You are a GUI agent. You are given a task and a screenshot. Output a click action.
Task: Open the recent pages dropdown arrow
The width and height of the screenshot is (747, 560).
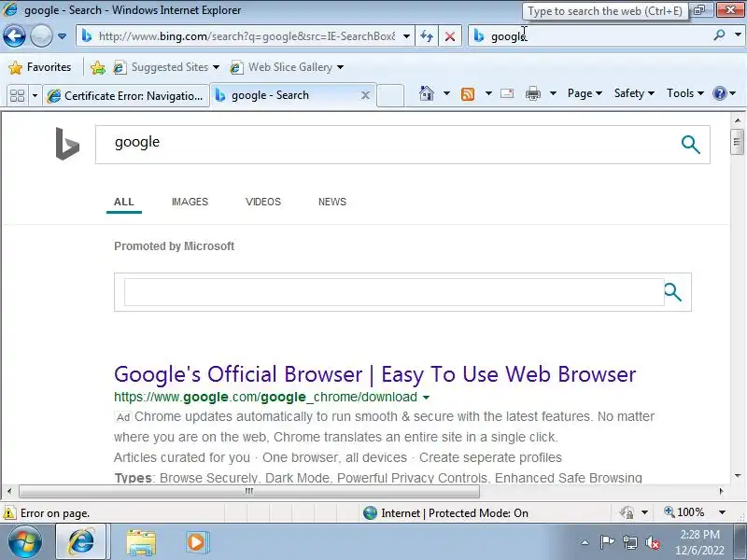pyautogui.click(x=62, y=36)
